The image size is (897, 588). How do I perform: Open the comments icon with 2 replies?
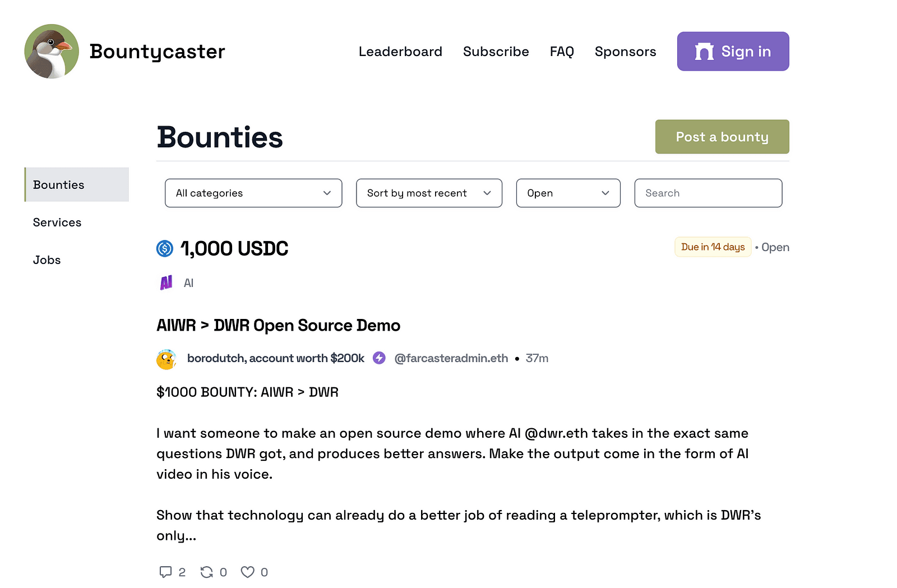(165, 572)
